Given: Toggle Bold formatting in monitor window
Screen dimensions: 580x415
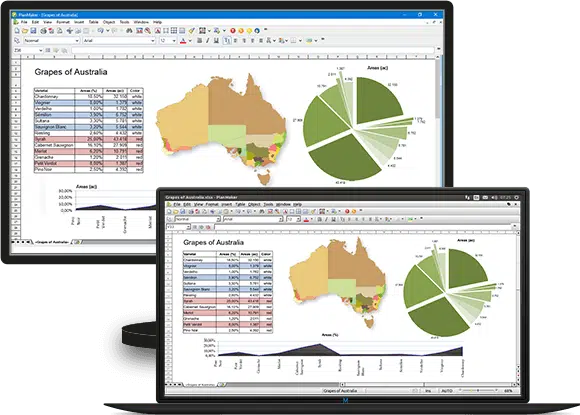Looking at the screenshot, I should pyautogui.click(x=200, y=41).
